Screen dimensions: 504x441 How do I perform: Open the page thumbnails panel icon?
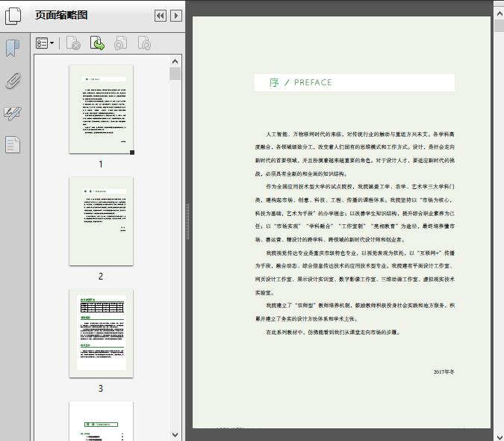click(x=13, y=16)
